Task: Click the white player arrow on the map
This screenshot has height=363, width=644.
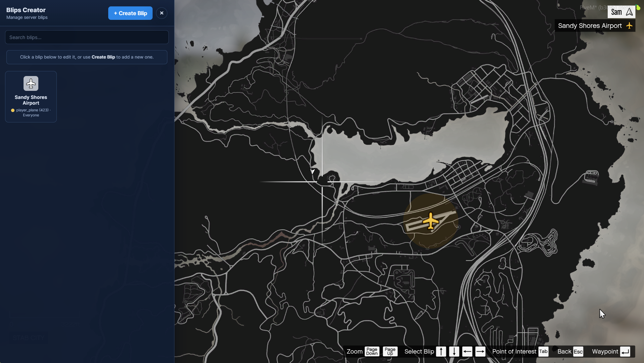Action: pos(312,172)
